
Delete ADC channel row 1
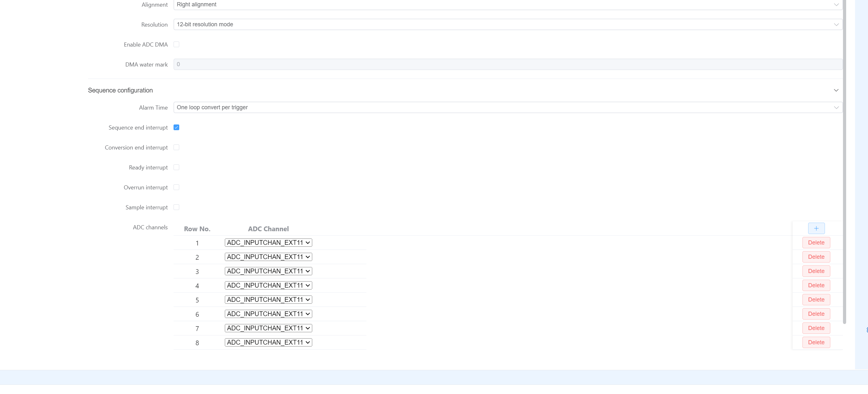(816, 243)
